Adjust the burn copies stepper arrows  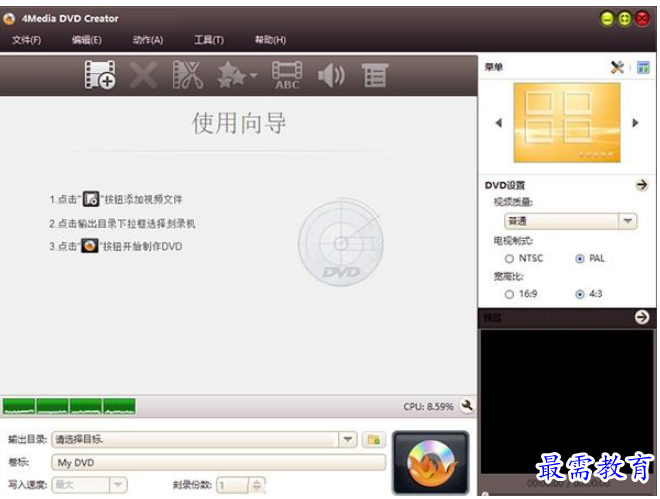(257, 485)
